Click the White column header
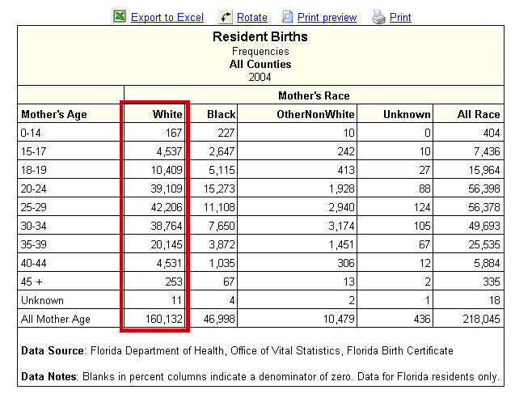Image resolution: width=532 pixels, height=411 pixels. (167, 114)
